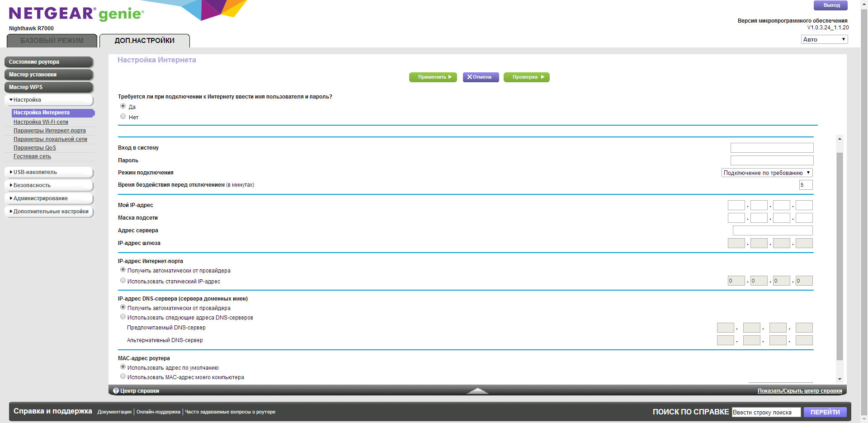This screenshot has height=423, width=868.
Task: Open 'Мастер установки' menu item
Action: coord(49,75)
